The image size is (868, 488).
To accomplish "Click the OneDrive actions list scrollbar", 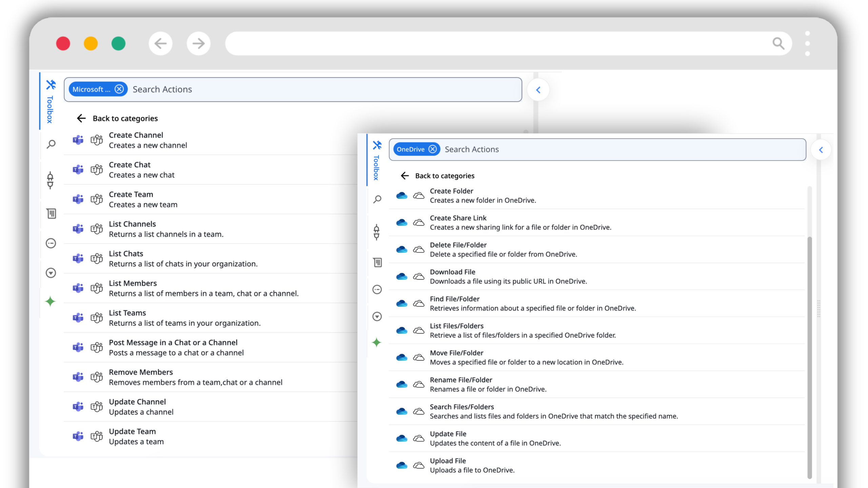I will tap(810, 358).
